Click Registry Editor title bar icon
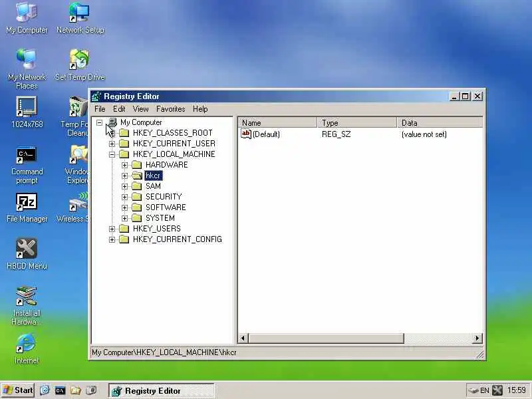Screen dimensions: 532x399 (x=96, y=96)
